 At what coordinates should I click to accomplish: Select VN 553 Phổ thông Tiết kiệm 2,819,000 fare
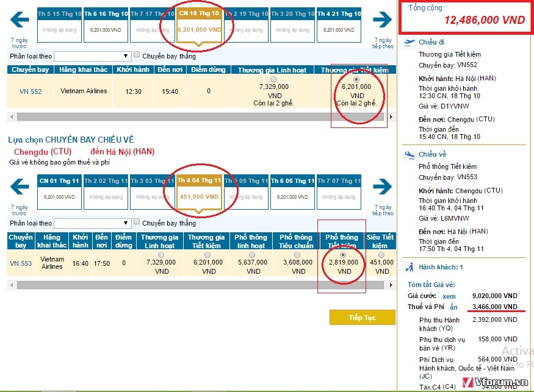click(x=343, y=255)
